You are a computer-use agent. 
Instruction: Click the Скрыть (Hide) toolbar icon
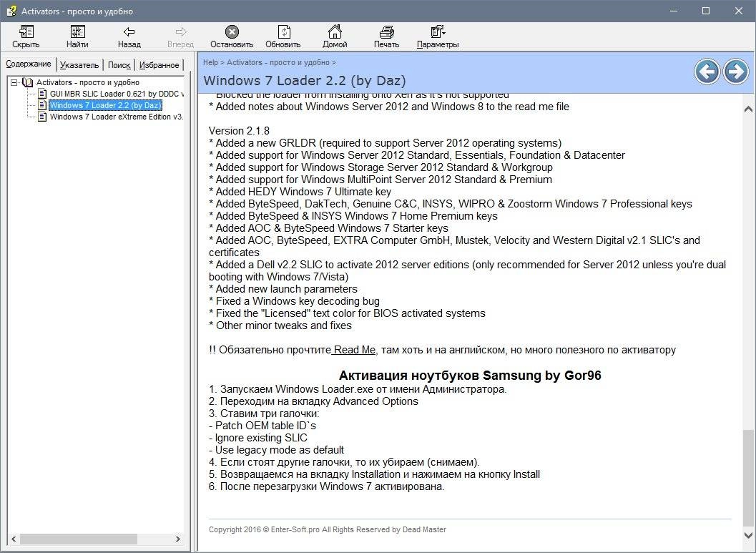click(x=26, y=32)
